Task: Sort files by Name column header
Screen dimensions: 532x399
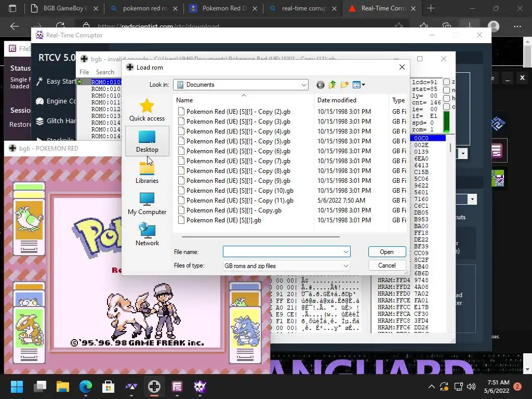Action: (x=244, y=100)
